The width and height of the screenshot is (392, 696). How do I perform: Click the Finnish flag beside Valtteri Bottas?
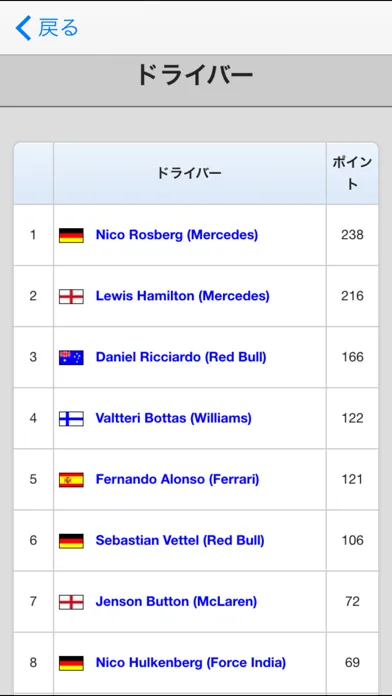[x=71, y=419]
